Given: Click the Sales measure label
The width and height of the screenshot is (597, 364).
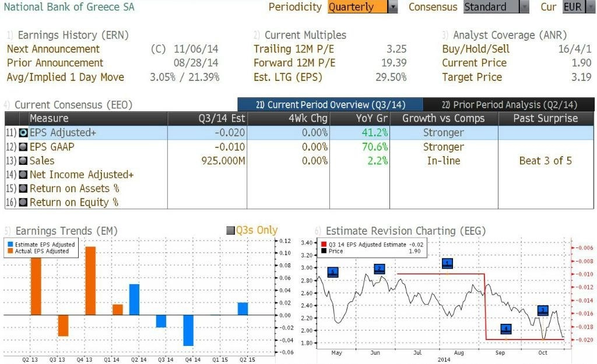Looking at the screenshot, I should point(42,161).
